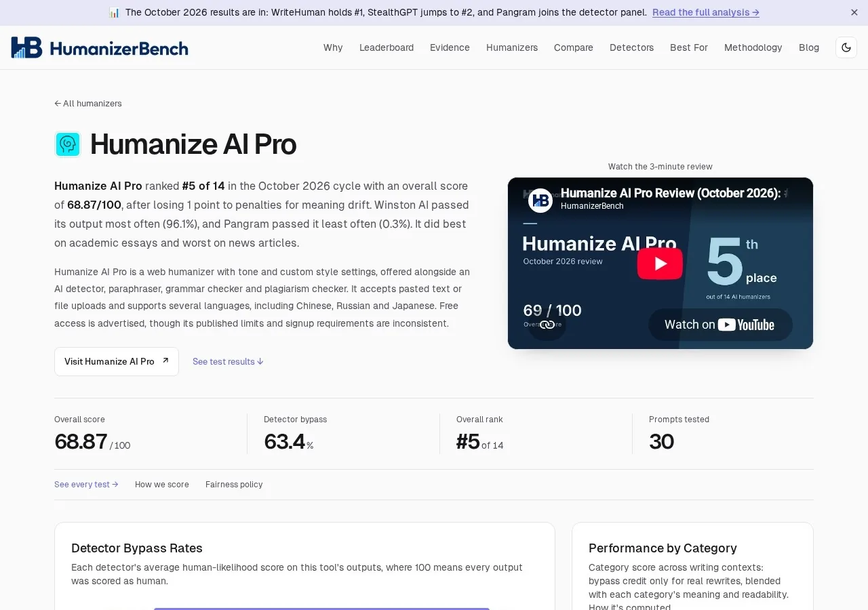Play the YouTube review video
Image resolution: width=868 pixels, height=610 pixels.
pyautogui.click(x=660, y=264)
